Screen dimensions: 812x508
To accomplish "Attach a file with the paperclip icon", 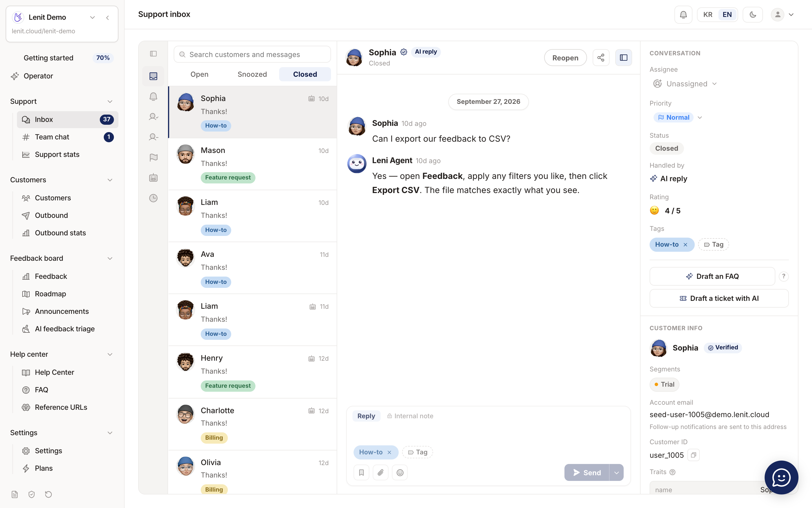I will [381, 472].
